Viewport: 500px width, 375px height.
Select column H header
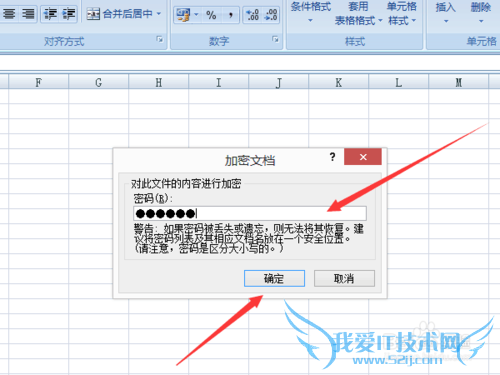click(x=158, y=82)
